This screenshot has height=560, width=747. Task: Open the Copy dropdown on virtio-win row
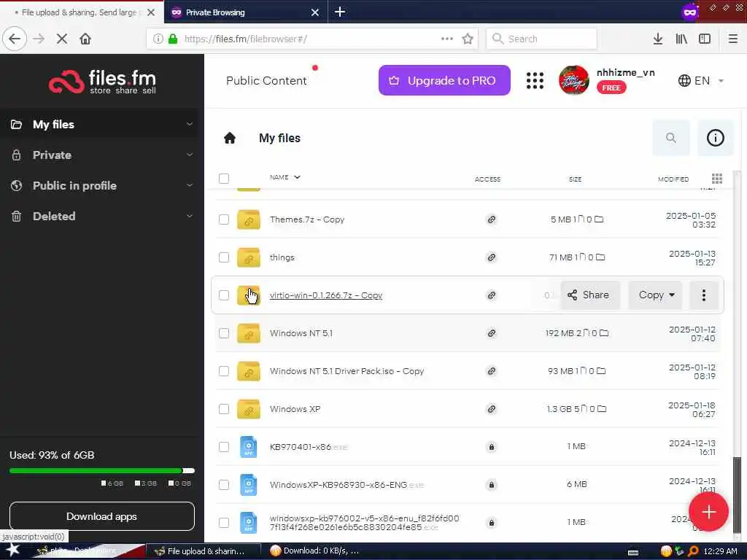(x=656, y=295)
